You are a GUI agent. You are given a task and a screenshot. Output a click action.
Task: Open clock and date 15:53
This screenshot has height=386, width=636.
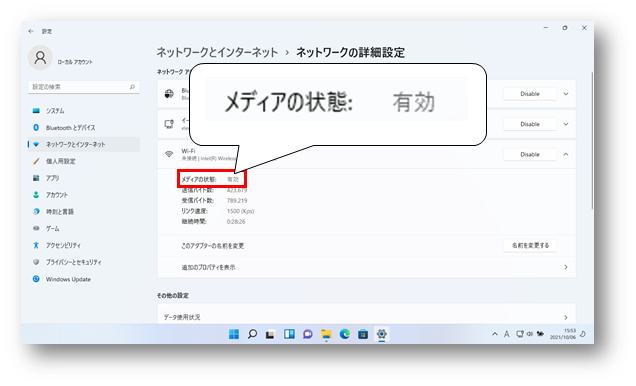click(563, 334)
